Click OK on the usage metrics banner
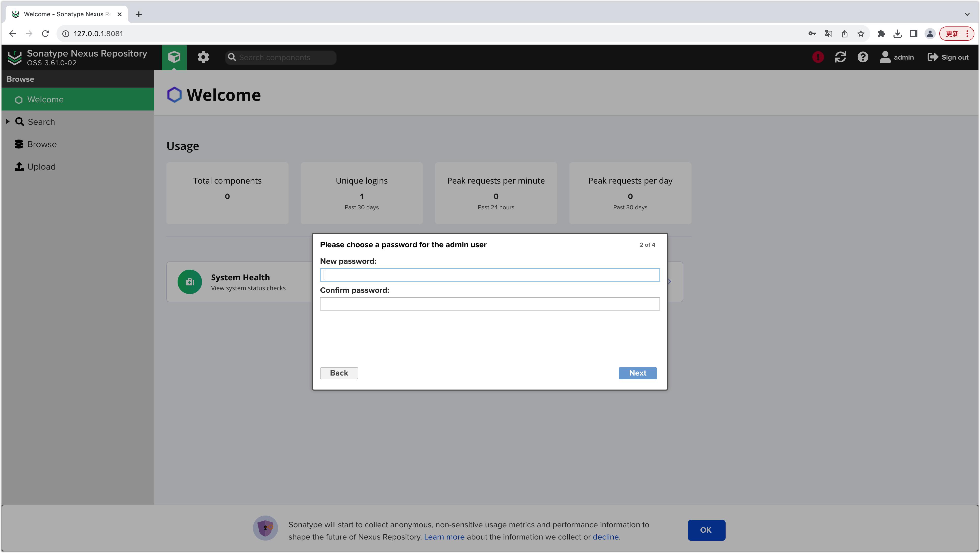The height and width of the screenshot is (553, 980). (x=706, y=531)
